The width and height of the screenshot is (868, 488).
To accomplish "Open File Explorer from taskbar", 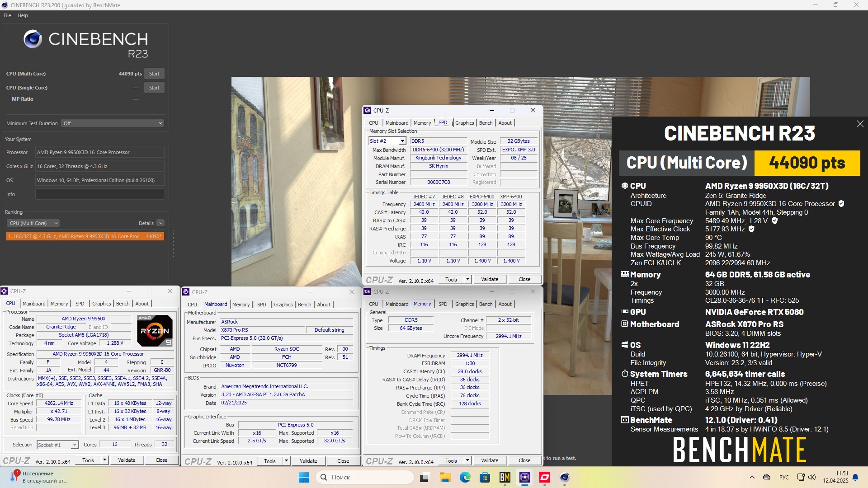I will pyautogui.click(x=445, y=477).
